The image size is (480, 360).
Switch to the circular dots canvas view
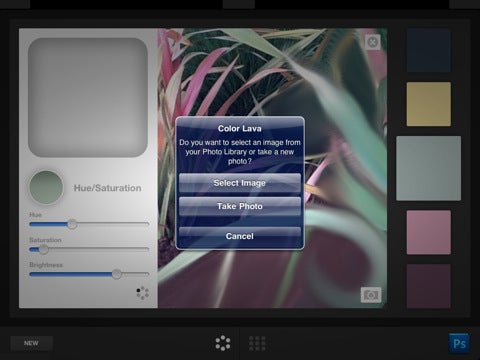(223, 343)
